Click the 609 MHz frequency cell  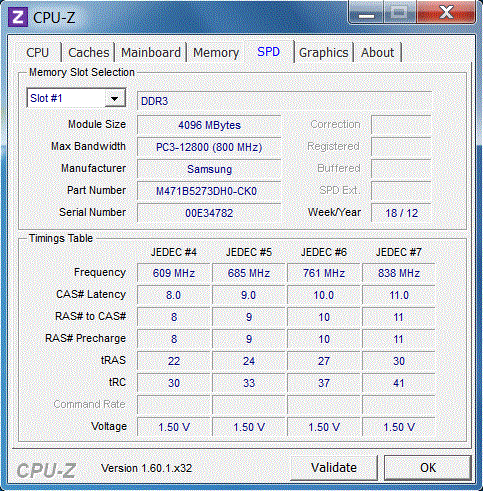(174, 273)
